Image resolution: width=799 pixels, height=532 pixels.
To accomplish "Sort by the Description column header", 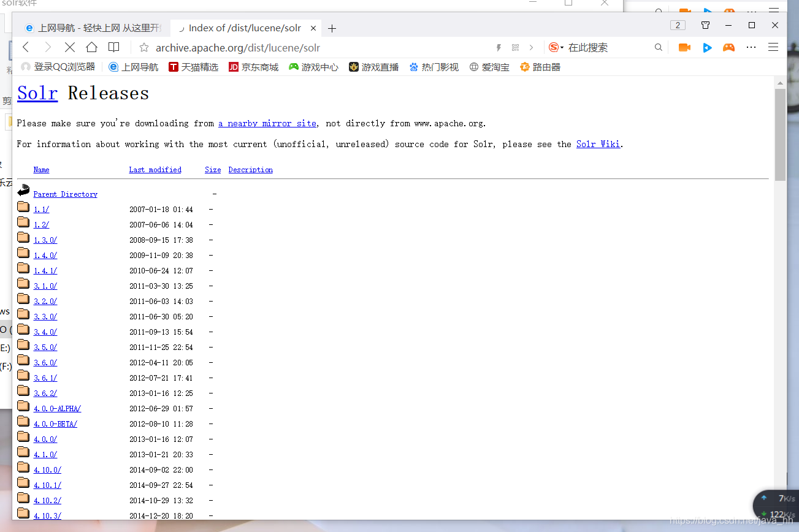I will (x=251, y=170).
